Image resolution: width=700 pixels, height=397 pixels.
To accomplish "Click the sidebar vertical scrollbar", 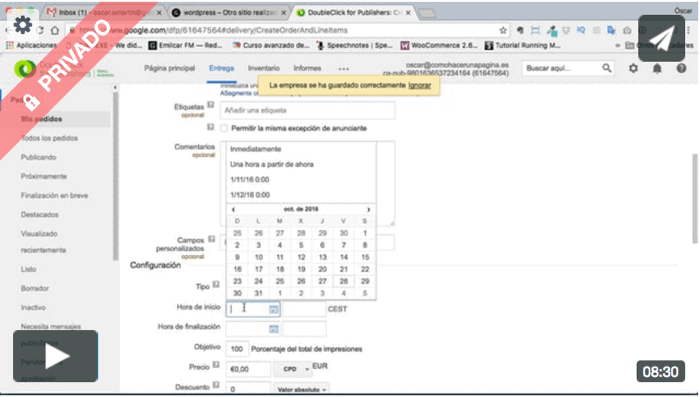I will tap(116, 176).
